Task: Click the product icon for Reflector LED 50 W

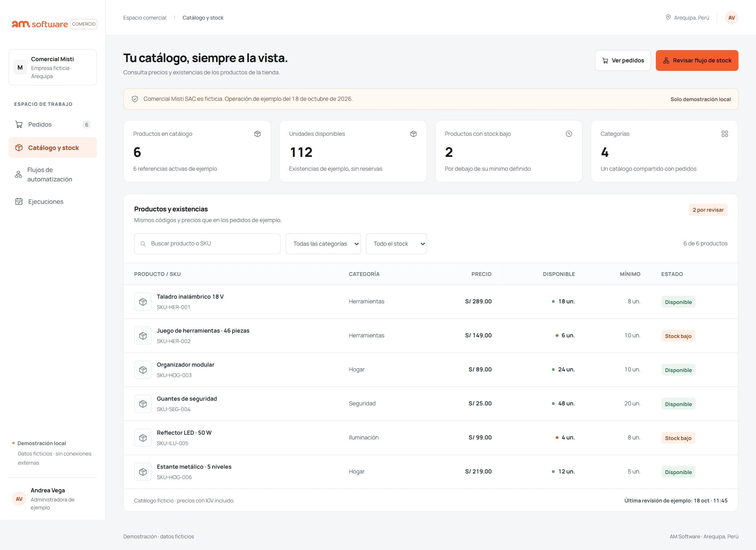Action: coord(143,438)
